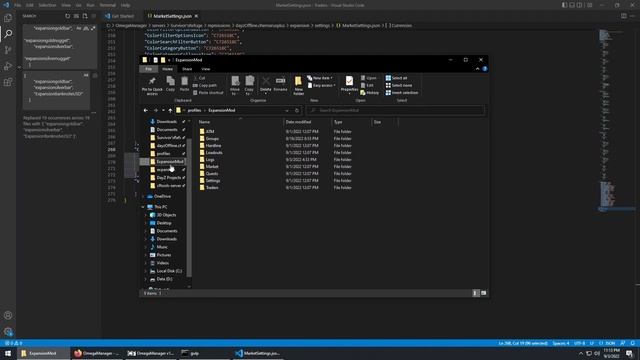This screenshot has width=640, height=360.
Task: Click Select all in the ribbon
Action: pyautogui.click(x=396, y=78)
